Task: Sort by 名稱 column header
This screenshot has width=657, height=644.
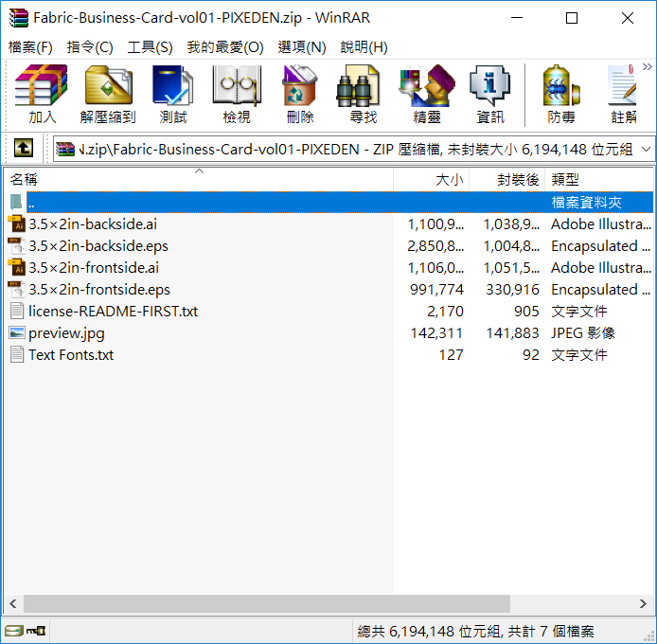Action: (x=199, y=180)
